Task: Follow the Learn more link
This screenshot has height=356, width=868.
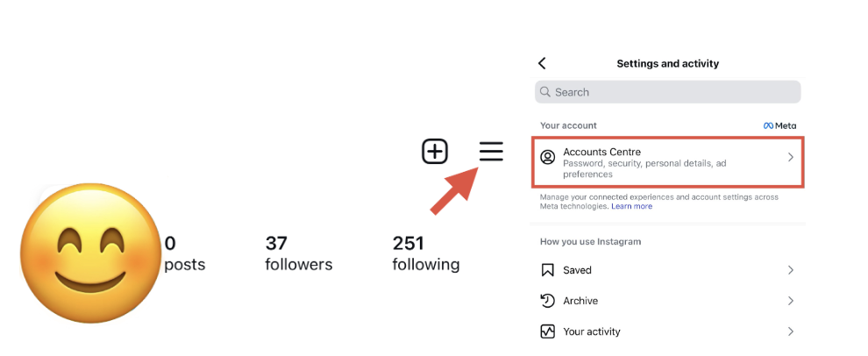Action: pos(631,207)
